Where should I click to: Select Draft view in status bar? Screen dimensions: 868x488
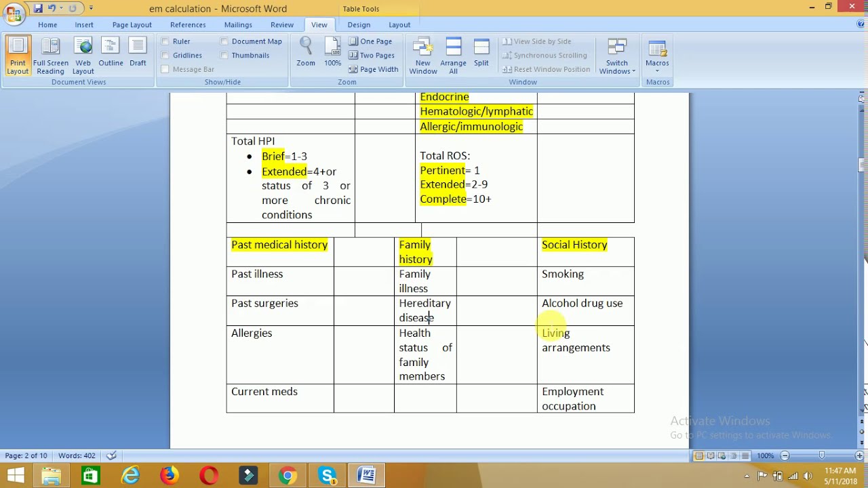(x=745, y=456)
